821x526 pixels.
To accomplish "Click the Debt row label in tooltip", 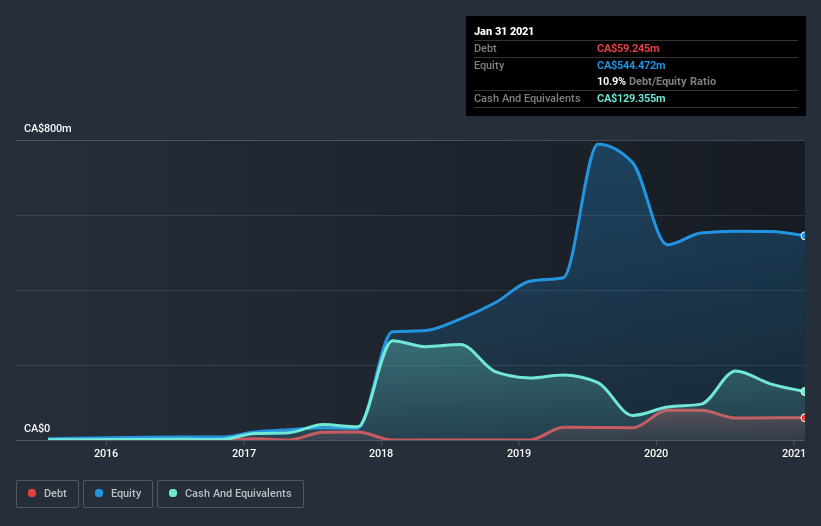I will click(485, 48).
